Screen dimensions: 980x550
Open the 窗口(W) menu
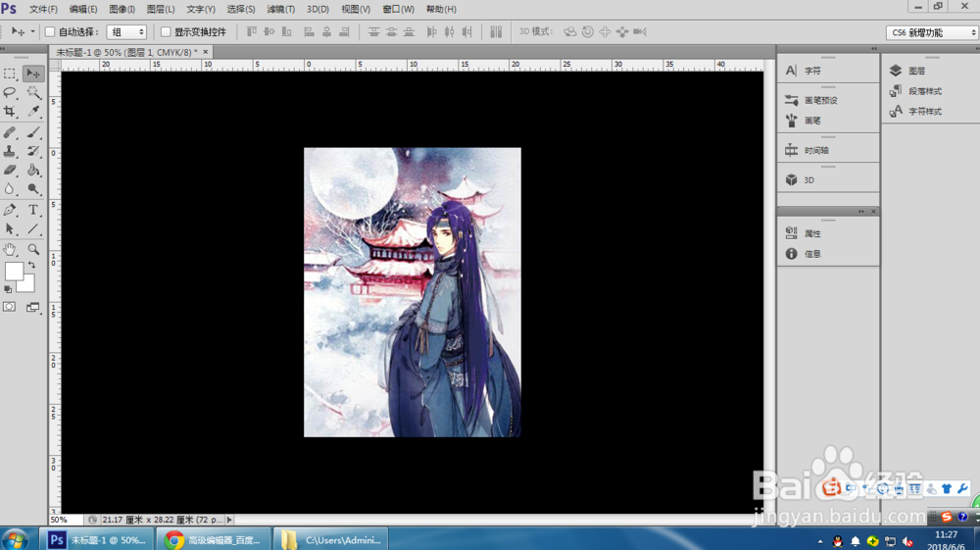pyautogui.click(x=398, y=10)
